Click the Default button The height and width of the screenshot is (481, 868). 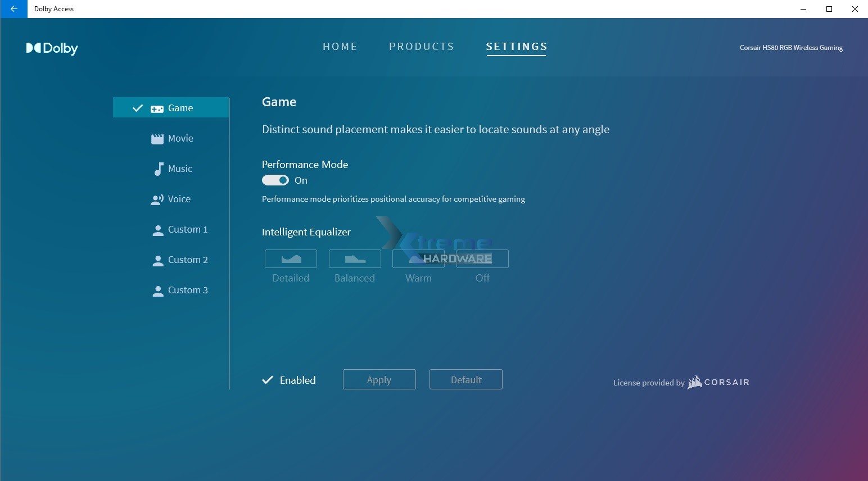pos(465,379)
